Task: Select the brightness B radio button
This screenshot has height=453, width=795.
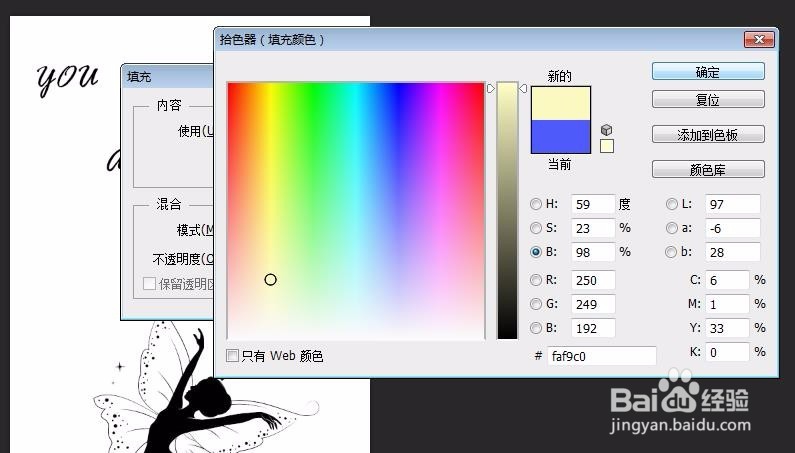Action: point(535,252)
